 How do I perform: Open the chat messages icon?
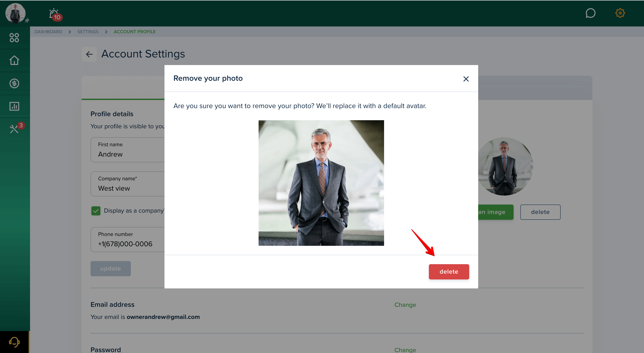590,13
